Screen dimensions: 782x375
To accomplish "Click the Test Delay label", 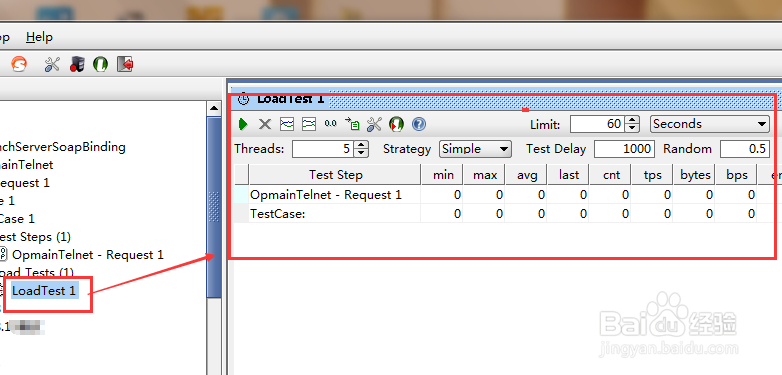I will [556, 149].
